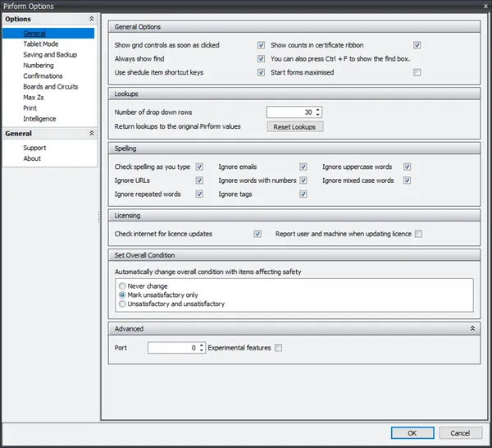Enable Start forms maximised

(x=417, y=72)
